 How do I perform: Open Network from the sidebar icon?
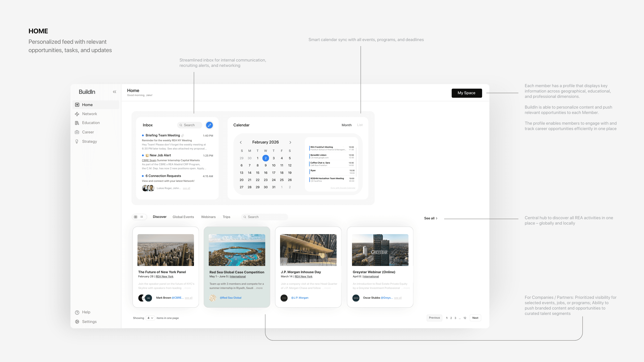click(x=77, y=114)
